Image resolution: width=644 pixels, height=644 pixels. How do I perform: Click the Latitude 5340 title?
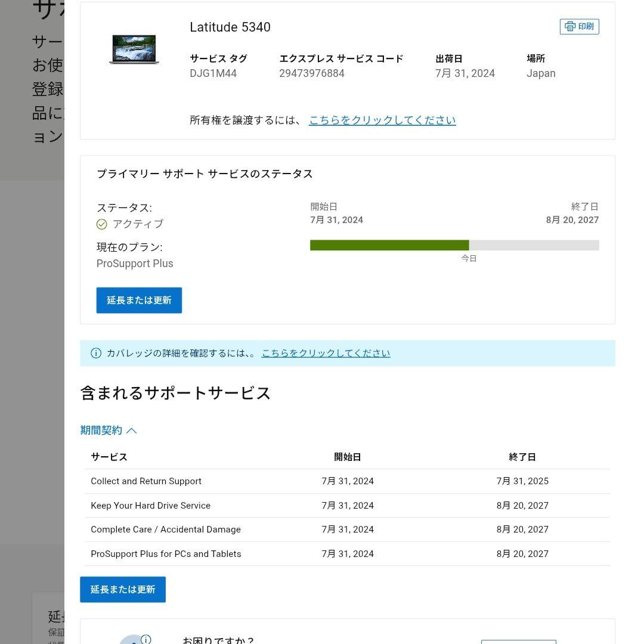click(230, 27)
